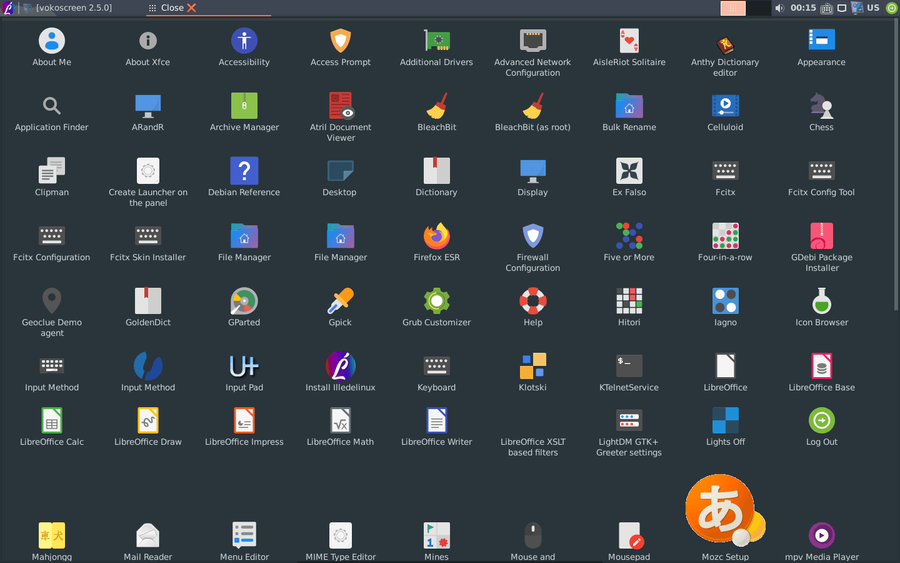Viewport: 900px width, 563px height.
Task: Open Icon Browser
Action: [821, 307]
